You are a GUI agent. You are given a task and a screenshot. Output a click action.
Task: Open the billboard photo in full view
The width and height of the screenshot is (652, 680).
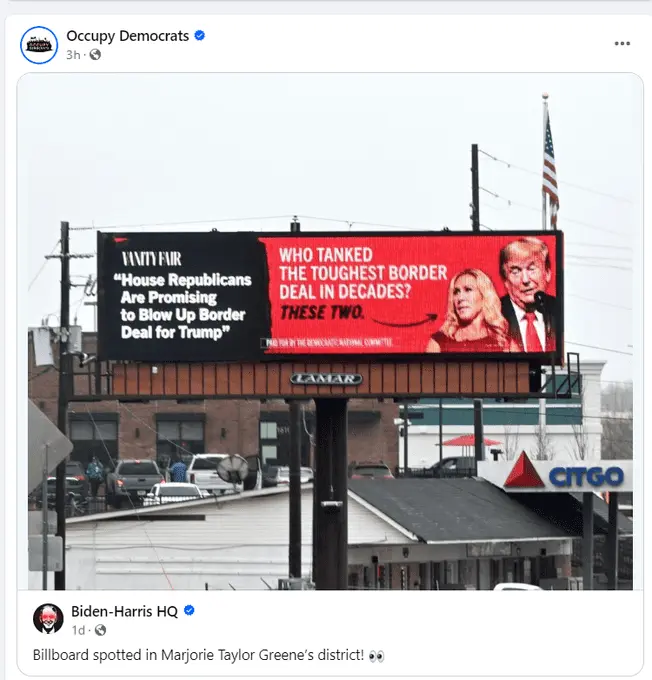click(x=330, y=332)
